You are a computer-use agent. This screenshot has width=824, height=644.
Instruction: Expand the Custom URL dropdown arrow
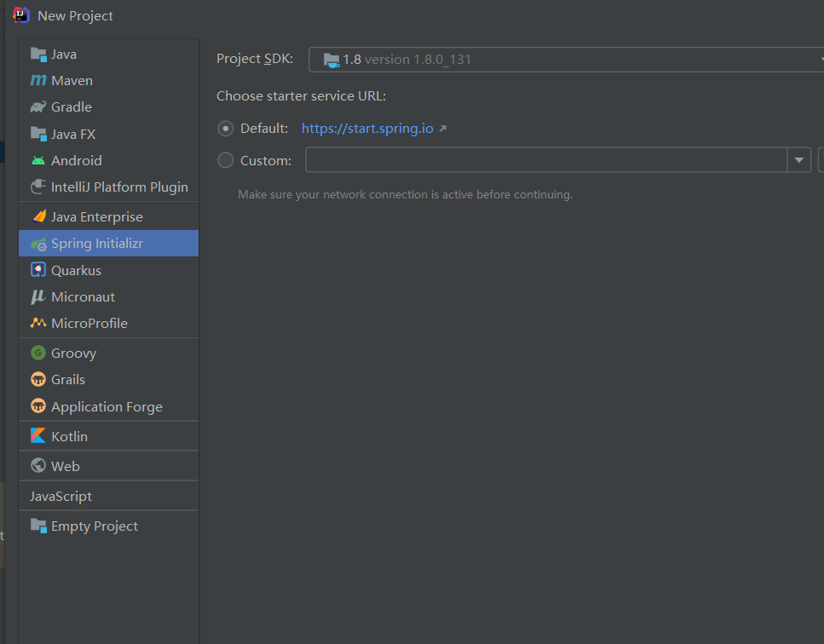(798, 160)
